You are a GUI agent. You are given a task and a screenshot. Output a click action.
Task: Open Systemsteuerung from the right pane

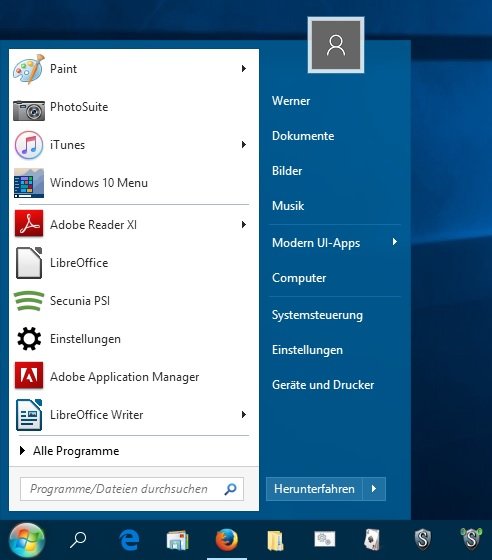tap(317, 315)
